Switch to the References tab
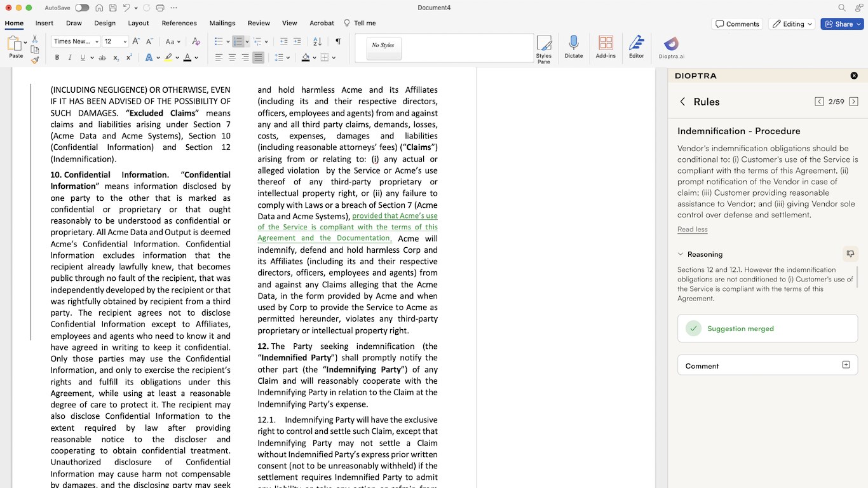 point(179,23)
